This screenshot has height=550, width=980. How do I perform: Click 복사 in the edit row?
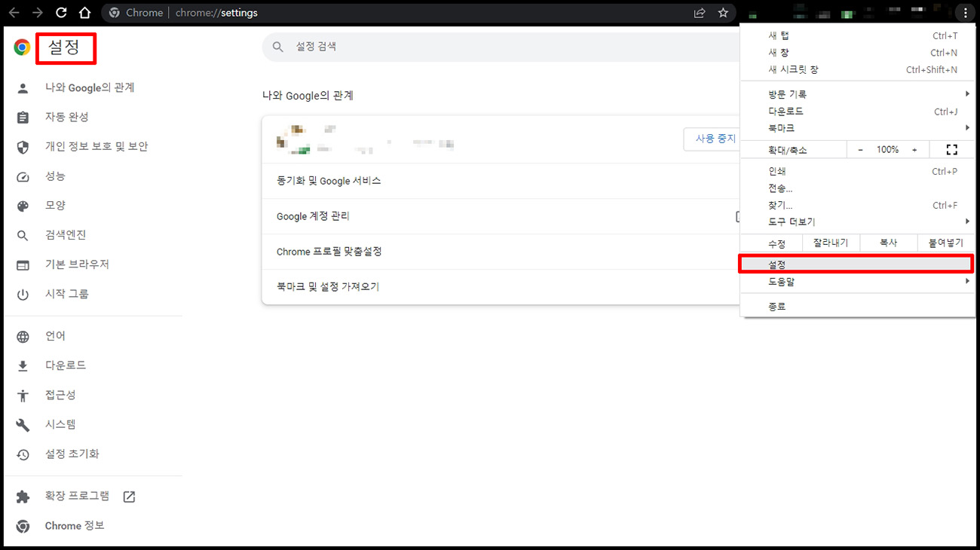pyautogui.click(x=889, y=243)
